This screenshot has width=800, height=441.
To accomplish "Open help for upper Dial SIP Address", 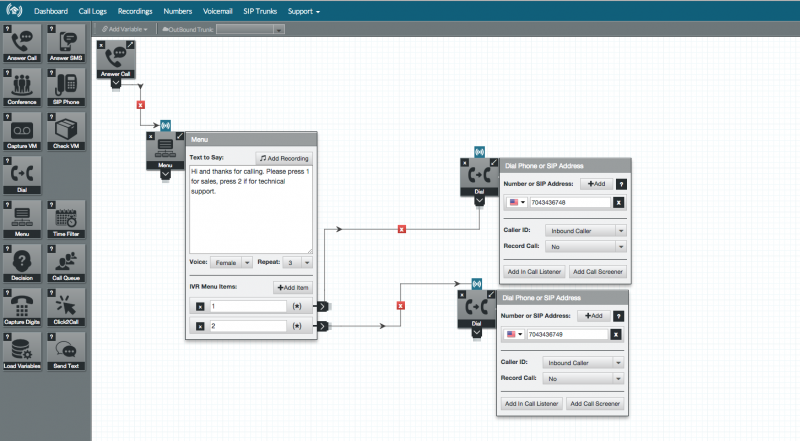I will [621, 184].
